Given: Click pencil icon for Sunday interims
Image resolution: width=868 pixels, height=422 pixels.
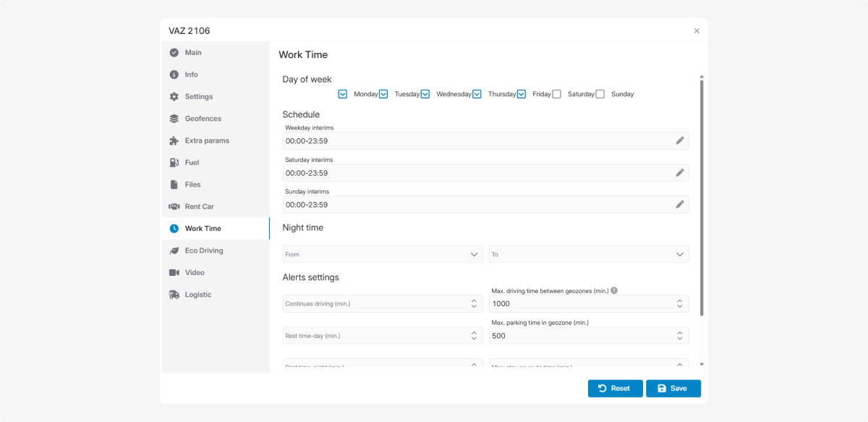Looking at the screenshot, I should pyautogui.click(x=679, y=204).
